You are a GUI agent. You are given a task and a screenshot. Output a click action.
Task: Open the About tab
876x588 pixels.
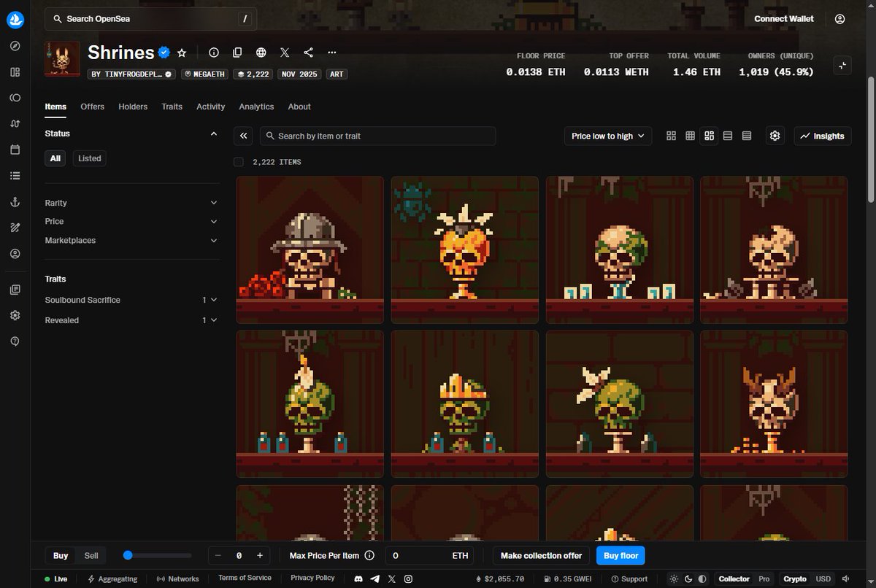pos(299,107)
